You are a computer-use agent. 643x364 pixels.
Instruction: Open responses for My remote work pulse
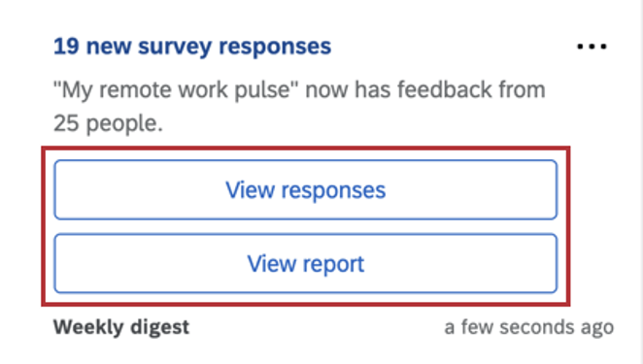pyautogui.click(x=306, y=190)
